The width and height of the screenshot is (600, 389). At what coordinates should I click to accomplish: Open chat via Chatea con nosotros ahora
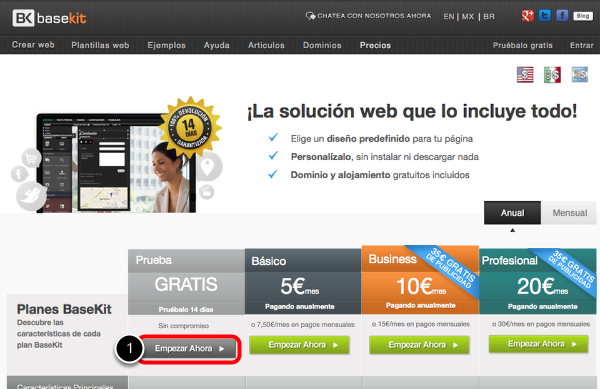tap(368, 16)
